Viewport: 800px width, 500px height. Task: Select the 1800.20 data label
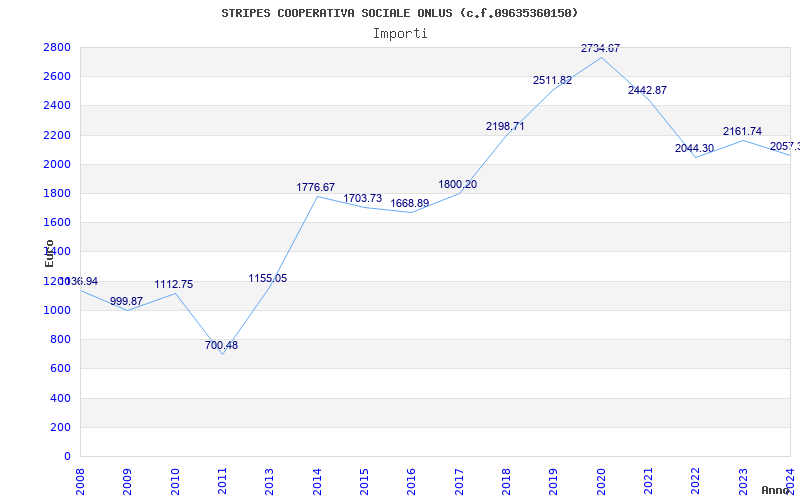point(458,185)
